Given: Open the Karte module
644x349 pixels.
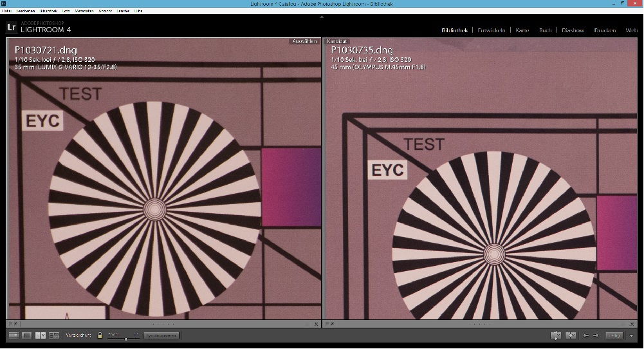Looking at the screenshot, I should coord(522,30).
